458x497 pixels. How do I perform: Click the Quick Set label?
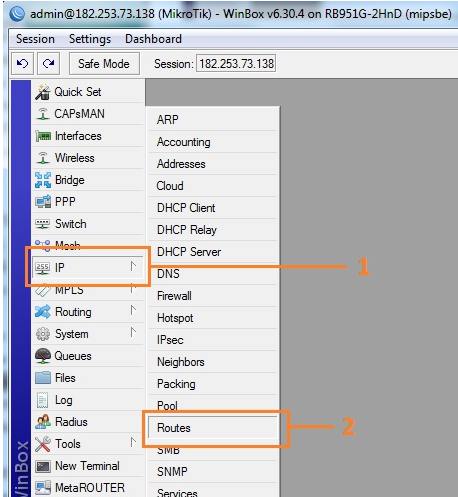pos(78,92)
